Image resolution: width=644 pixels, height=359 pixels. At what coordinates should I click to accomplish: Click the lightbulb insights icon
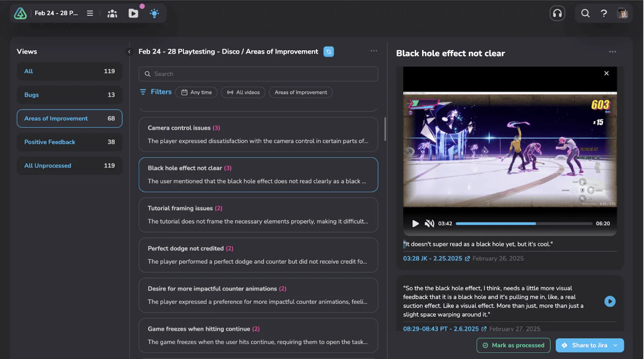click(155, 13)
